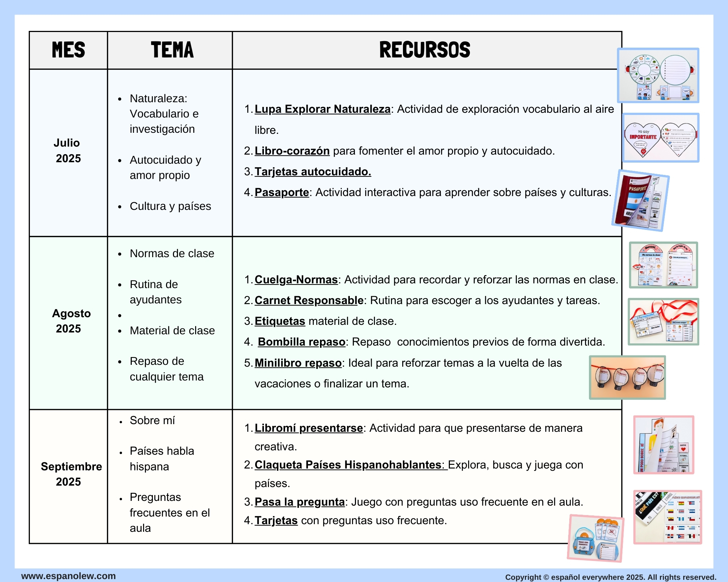Click the 'Normas de clase' topic
728x582 pixels.
pyautogui.click(x=172, y=254)
